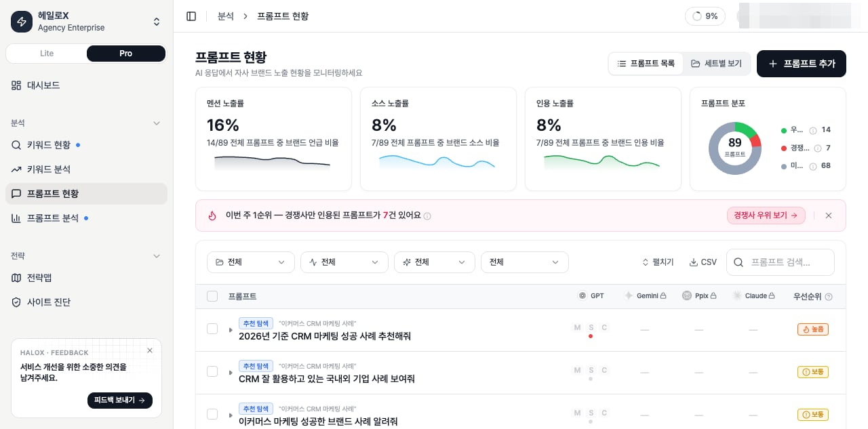Open the fourth 전체 filter dropdown without icon
868x429 pixels.
pyautogui.click(x=525, y=262)
